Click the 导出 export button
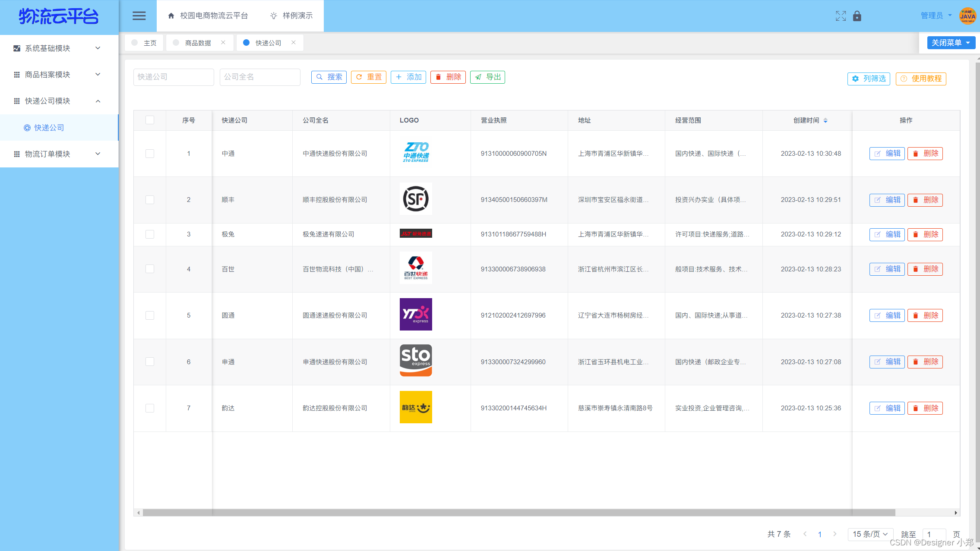980x551 pixels. (x=487, y=77)
